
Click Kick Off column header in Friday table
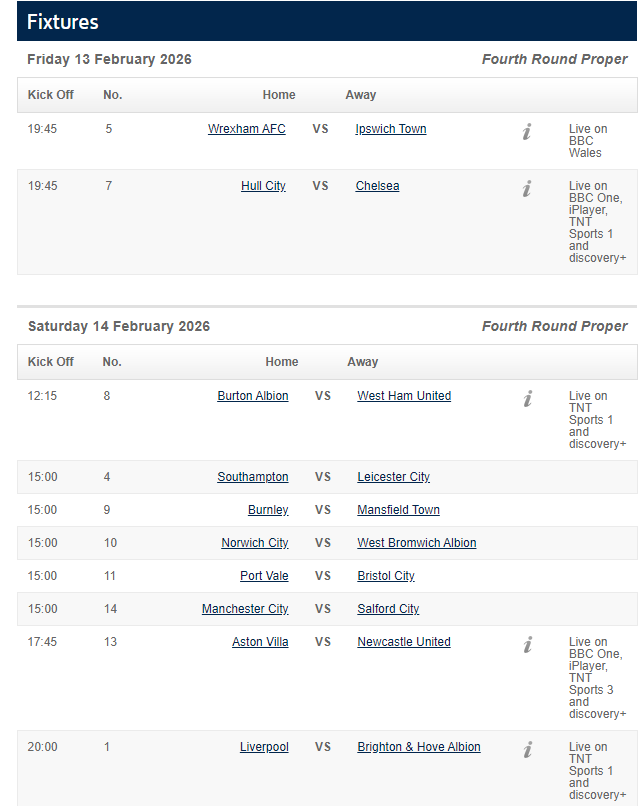[50, 95]
